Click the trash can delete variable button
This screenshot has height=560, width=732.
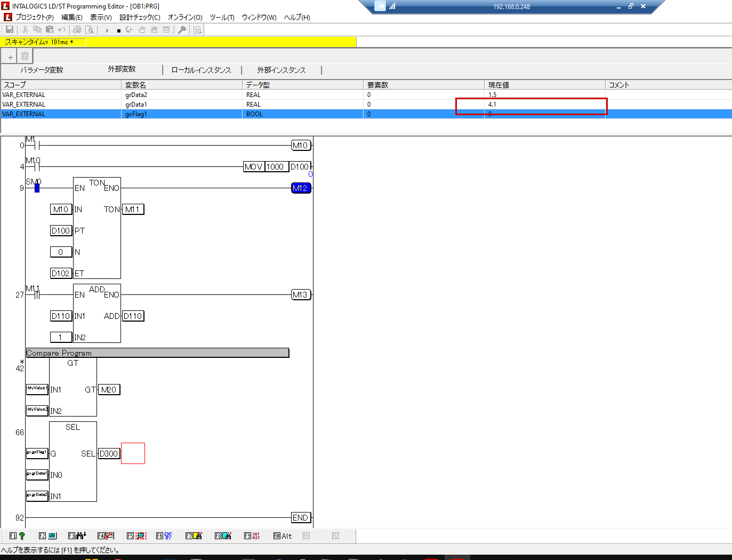coord(25,57)
